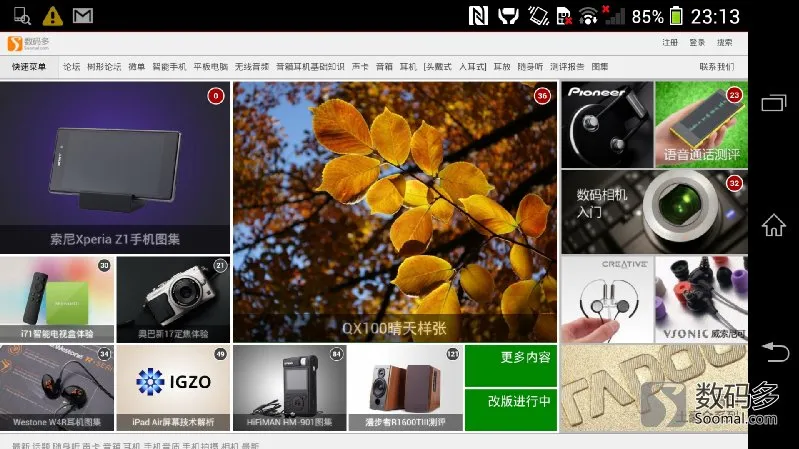799x449 pixels.
Task: Select 入耳式 in the navigation bar
Action: tap(472, 67)
